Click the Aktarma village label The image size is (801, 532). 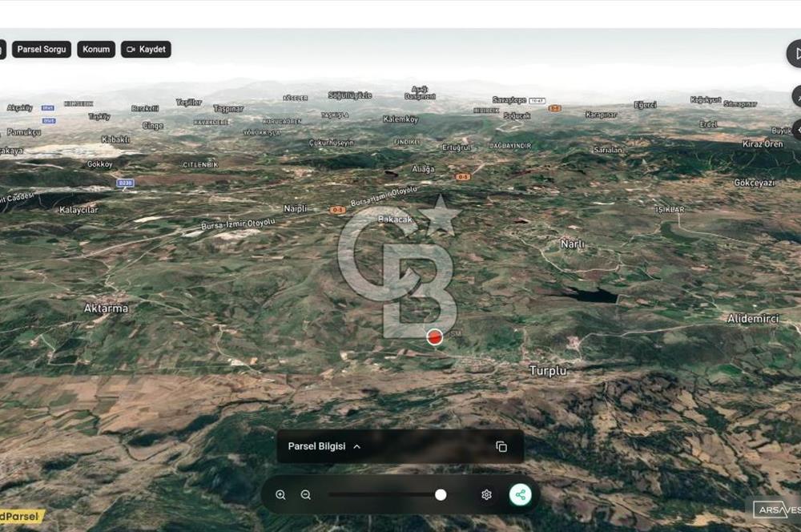click(106, 308)
